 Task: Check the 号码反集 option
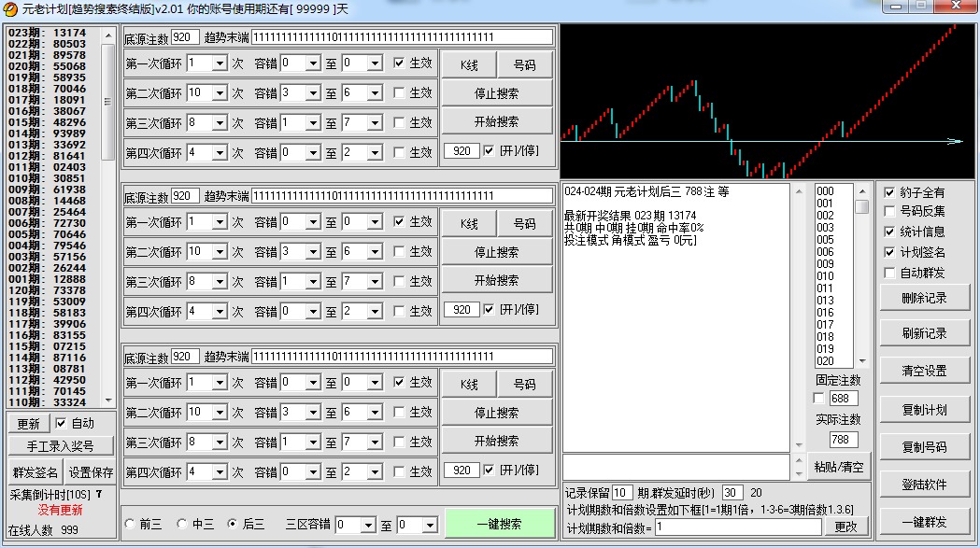[x=889, y=212]
